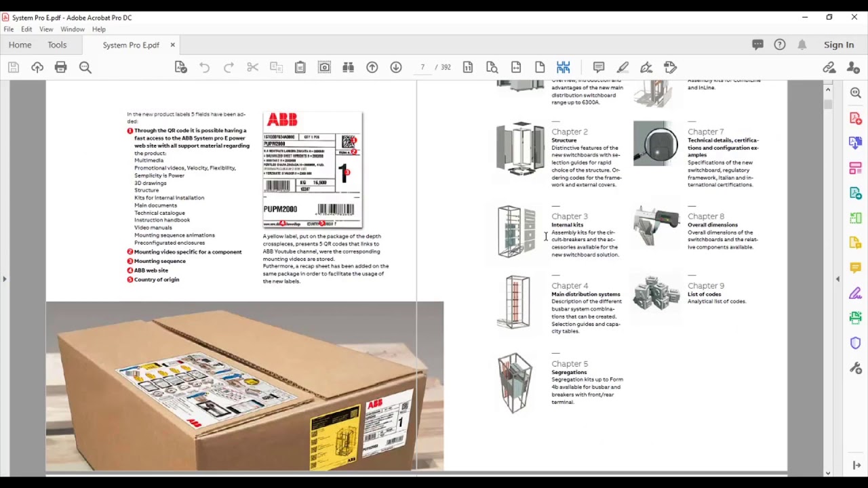Click the blue highlighted scrolling mode icon
The width and height of the screenshot is (868, 488).
[x=564, y=67]
